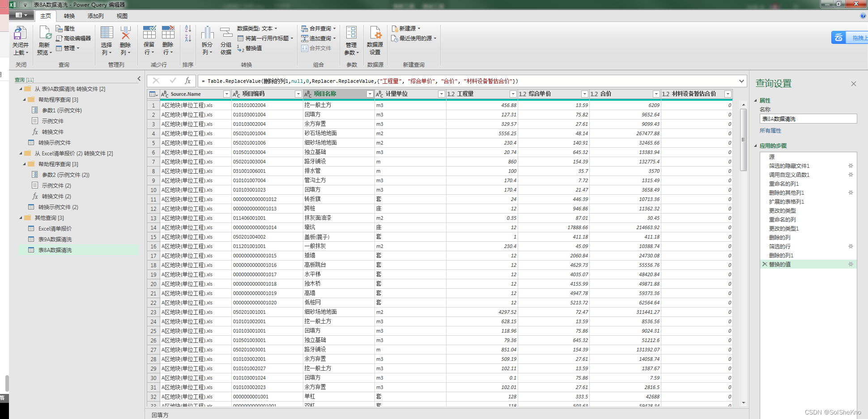This screenshot has height=419, width=868.
Task: Open the file menu button in ribbon
Action: tap(21, 15)
